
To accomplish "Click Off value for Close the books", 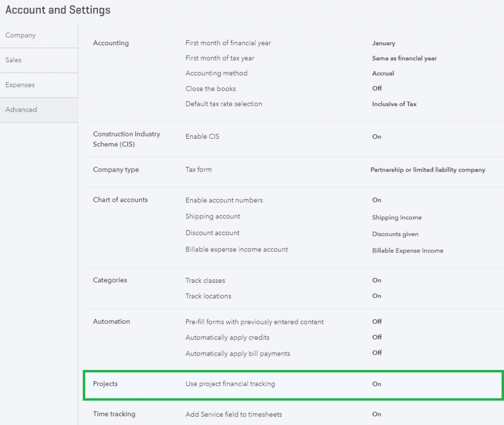I will pos(377,89).
